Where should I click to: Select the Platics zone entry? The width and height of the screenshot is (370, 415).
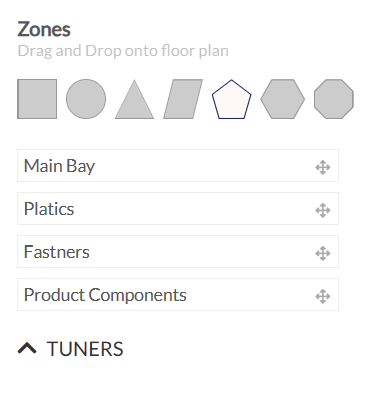178,209
